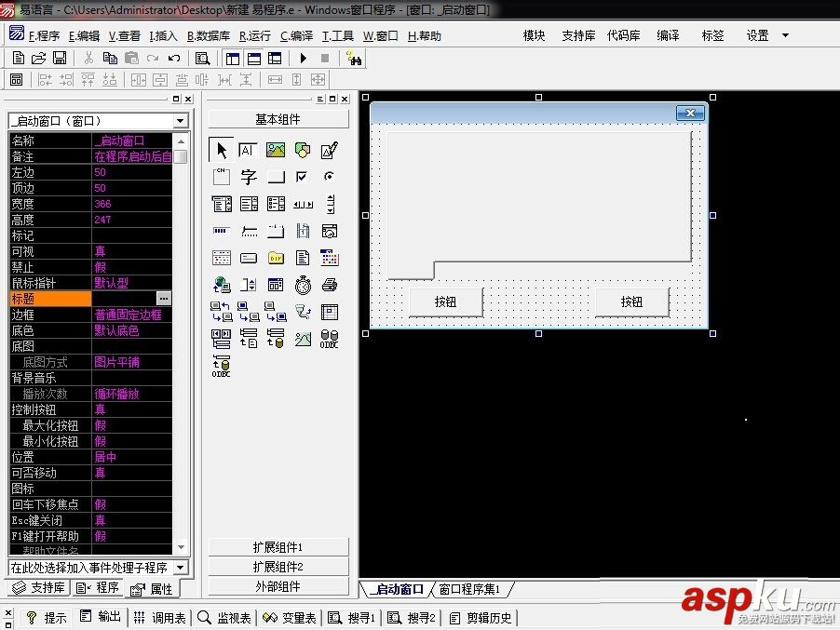Toggle the 可否移动 property value
This screenshot has width=840, height=630.
point(132,473)
